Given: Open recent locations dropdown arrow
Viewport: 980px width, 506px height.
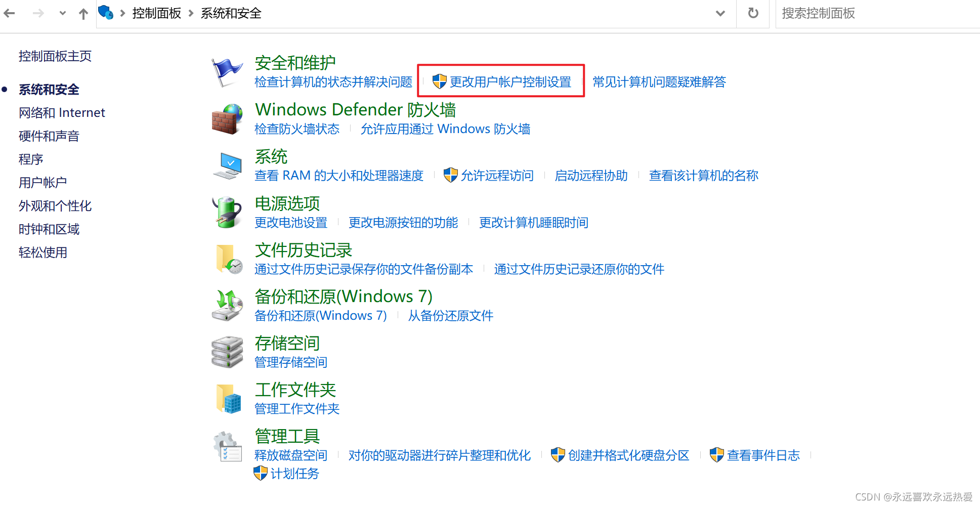Looking at the screenshot, I should point(62,14).
